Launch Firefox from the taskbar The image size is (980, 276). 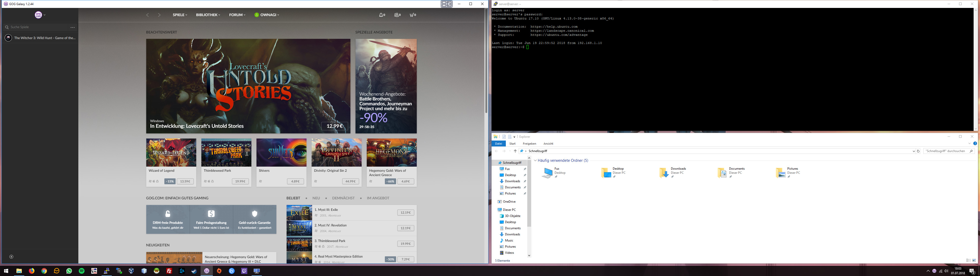(x=32, y=271)
